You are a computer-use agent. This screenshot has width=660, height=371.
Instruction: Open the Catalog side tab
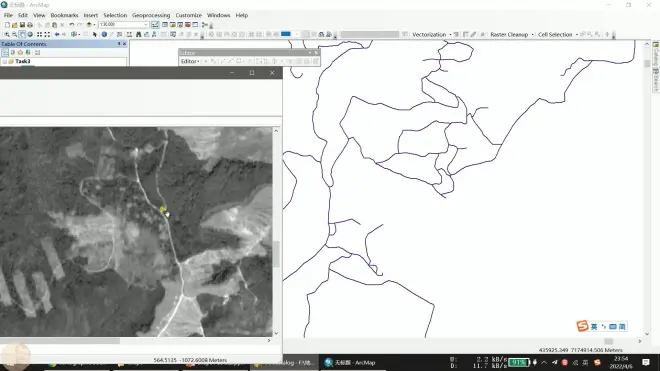coord(656,53)
